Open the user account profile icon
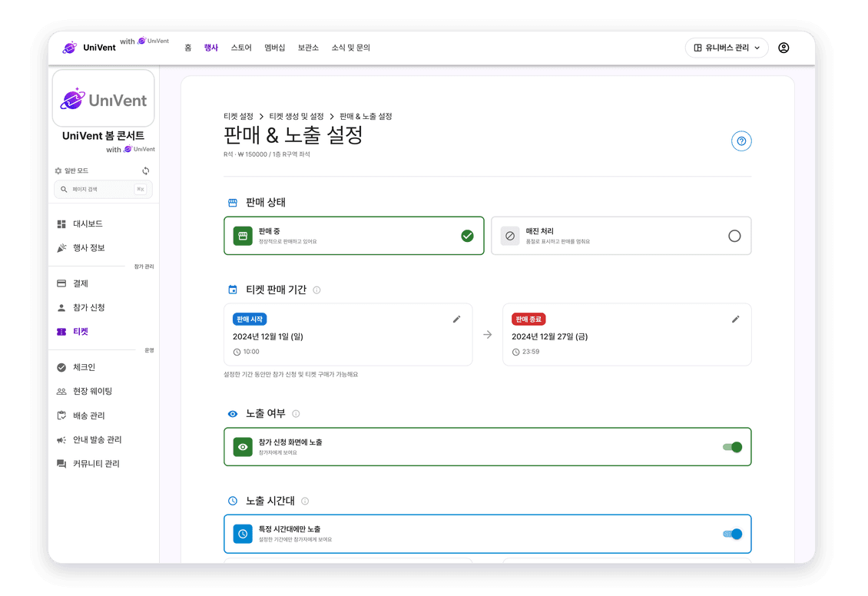The image size is (868, 596). tap(784, 48)
